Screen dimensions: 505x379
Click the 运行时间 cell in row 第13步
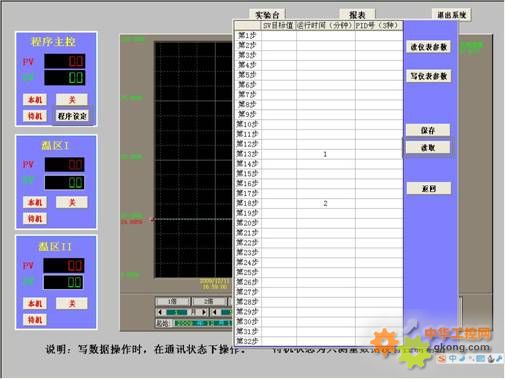[326, 154]
